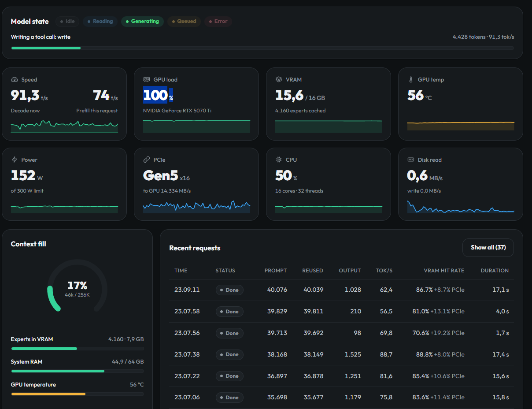Click the Disk read drive icon

(x=411, y=160)
